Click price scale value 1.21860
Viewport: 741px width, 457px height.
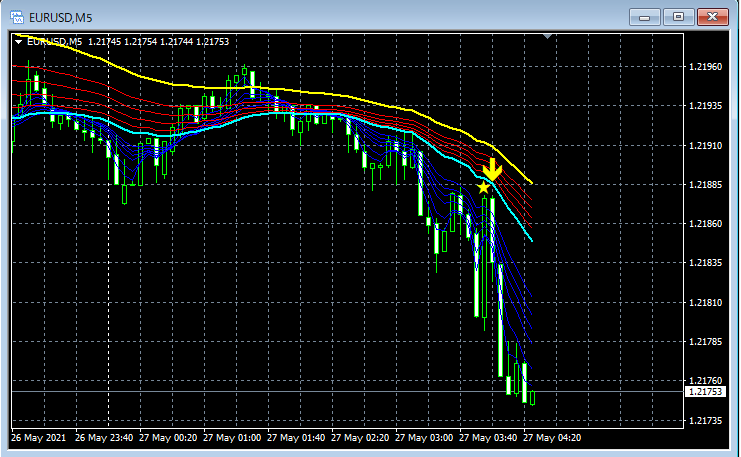705,224
